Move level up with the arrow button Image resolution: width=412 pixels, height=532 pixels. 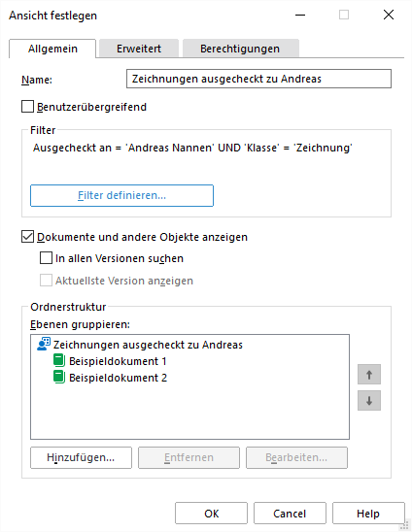[369, 375]
